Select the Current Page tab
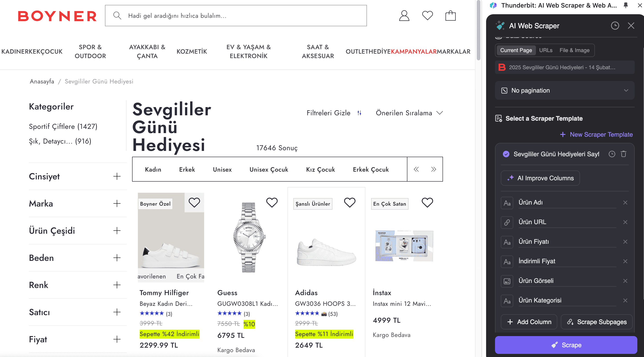 (516, 50)
